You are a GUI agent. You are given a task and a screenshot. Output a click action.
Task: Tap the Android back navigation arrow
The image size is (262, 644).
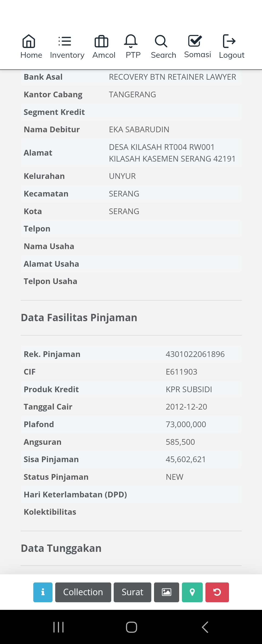pos(205,627)
